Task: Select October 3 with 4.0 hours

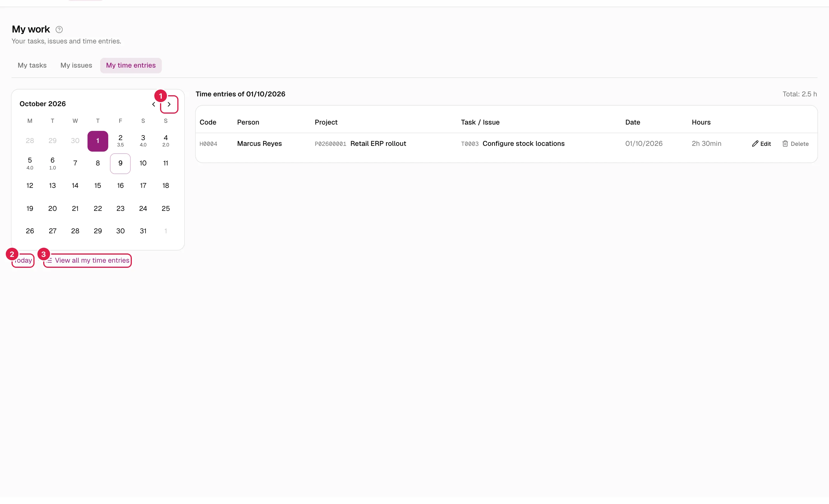Action: pos(143,141)
